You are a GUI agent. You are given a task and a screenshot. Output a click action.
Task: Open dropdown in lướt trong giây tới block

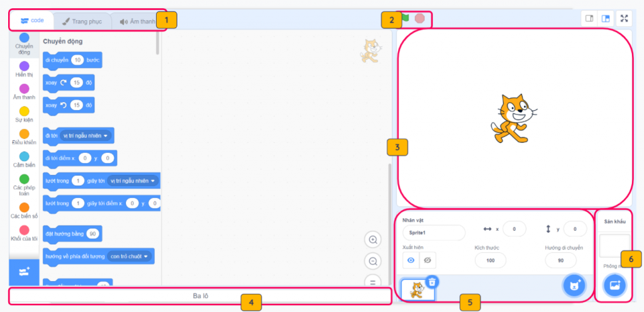[133, 181]
